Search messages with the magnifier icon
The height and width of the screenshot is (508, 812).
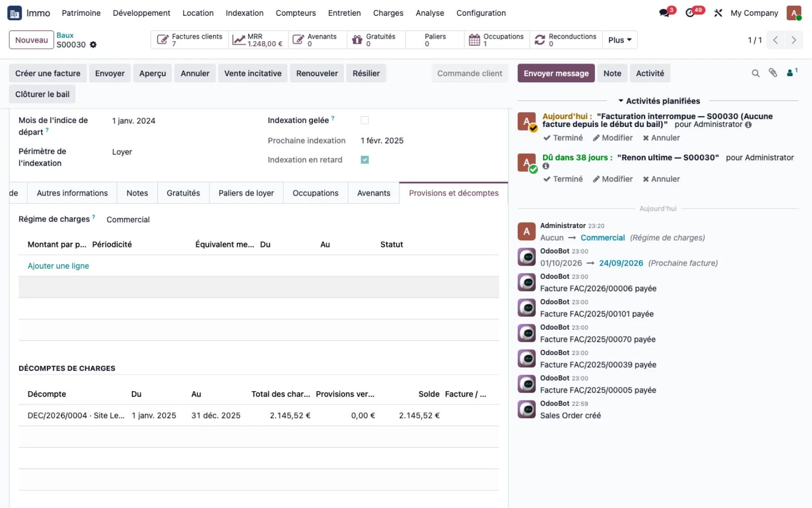(756, 73)
